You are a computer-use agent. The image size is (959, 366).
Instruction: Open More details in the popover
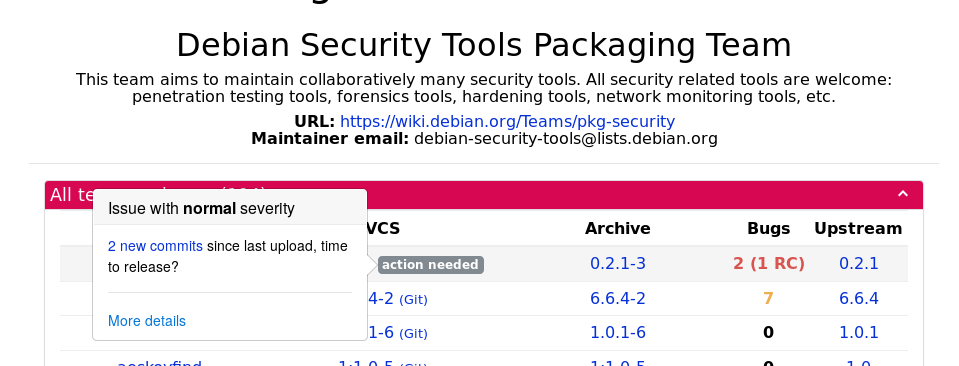click(x=147, y=321)
